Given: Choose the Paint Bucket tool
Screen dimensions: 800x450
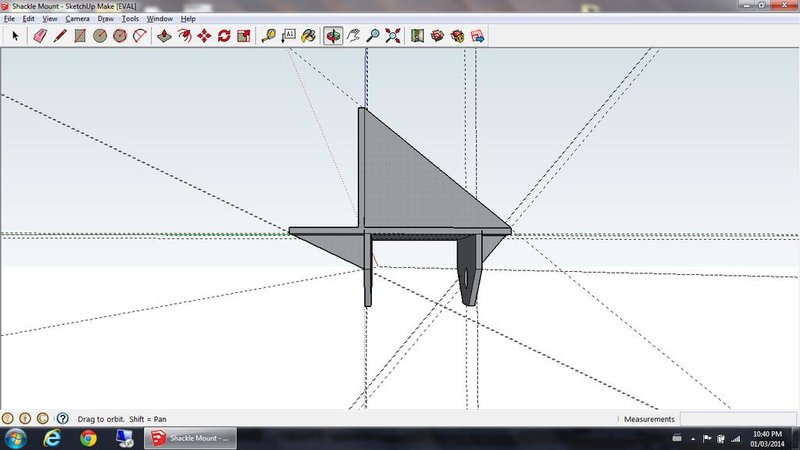Looking at the screenshot, I should [x=309, y=36].
